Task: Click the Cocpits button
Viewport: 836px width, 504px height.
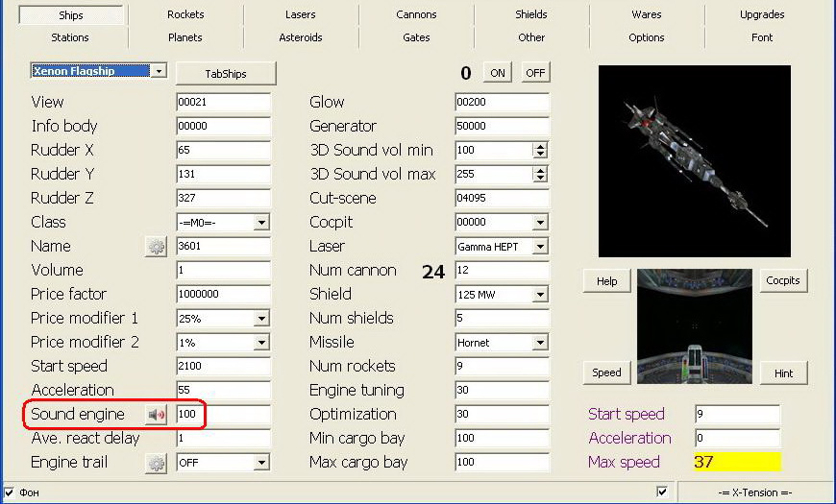Action: click(x=782, y=280)
